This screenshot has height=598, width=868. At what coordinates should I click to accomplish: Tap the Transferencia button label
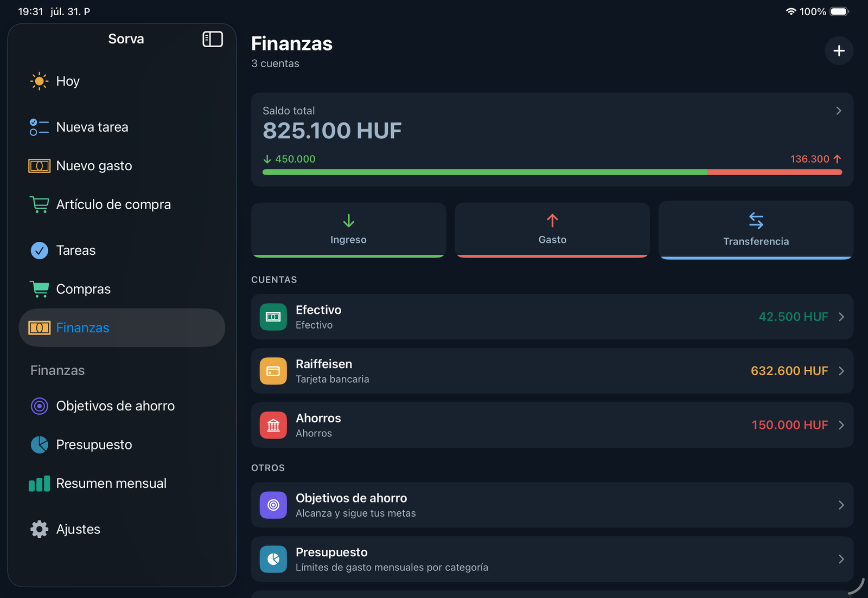pos(756,241)
